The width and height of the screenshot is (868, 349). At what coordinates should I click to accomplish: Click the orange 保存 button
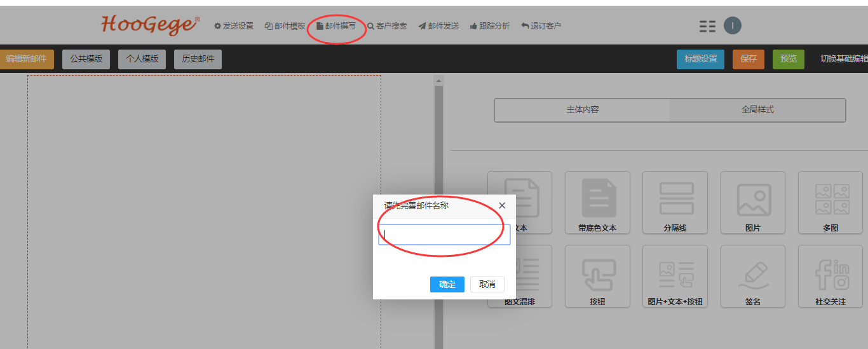pos(748,59)
